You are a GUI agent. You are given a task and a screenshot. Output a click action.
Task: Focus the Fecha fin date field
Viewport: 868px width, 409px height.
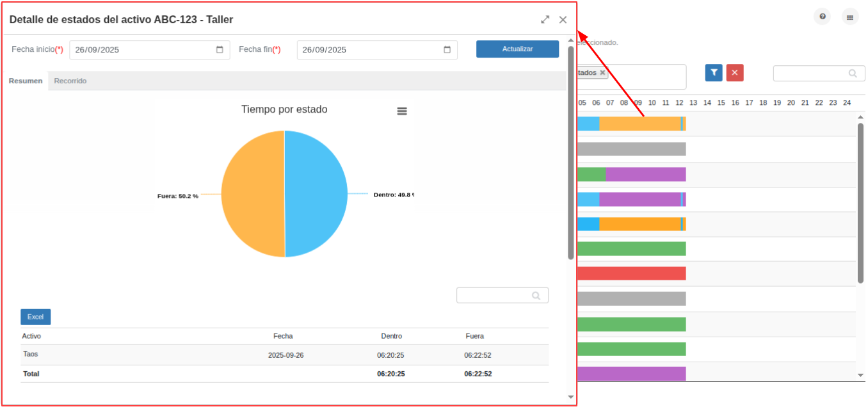click(x=377, y=50)
